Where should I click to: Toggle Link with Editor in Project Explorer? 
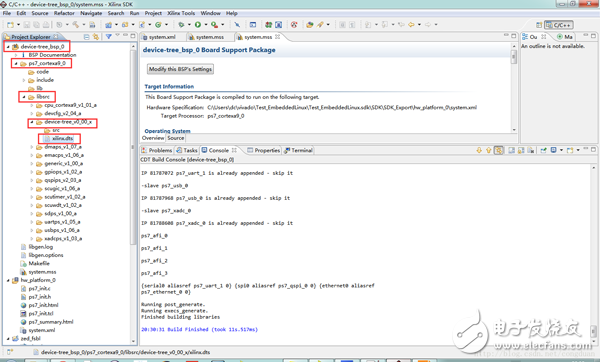[96, 37]
